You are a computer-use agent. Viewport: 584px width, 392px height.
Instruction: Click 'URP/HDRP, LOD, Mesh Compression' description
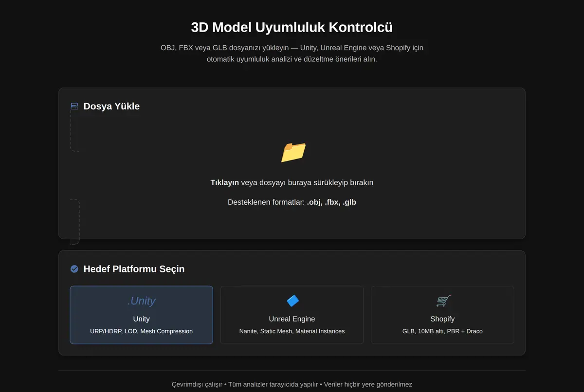tap(141, 331)
